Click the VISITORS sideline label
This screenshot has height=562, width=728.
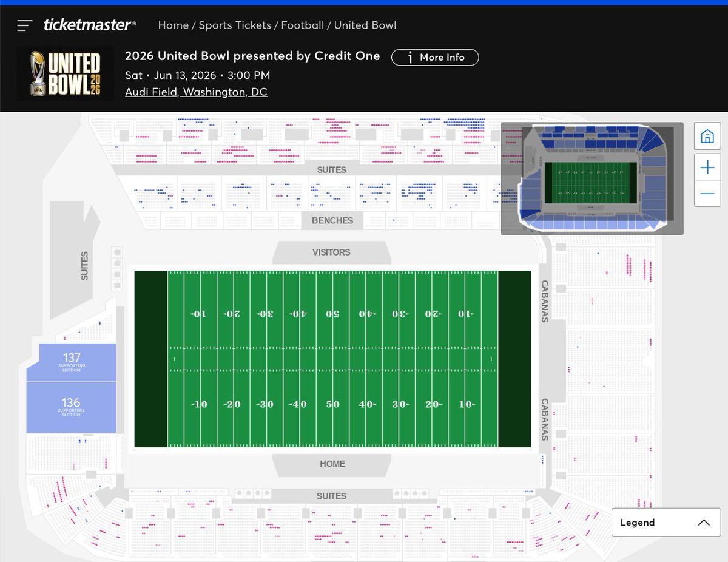tap(331, 252)
